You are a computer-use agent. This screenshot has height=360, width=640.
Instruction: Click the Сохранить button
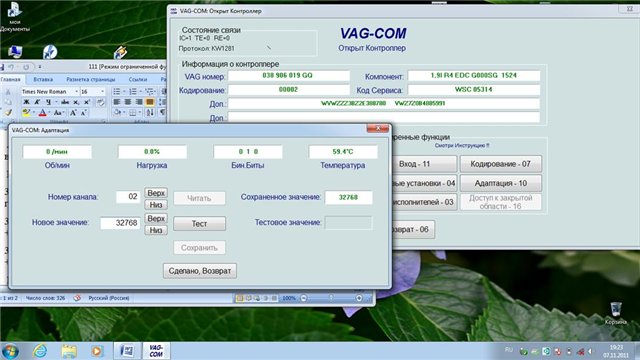(x=200, y=248)
